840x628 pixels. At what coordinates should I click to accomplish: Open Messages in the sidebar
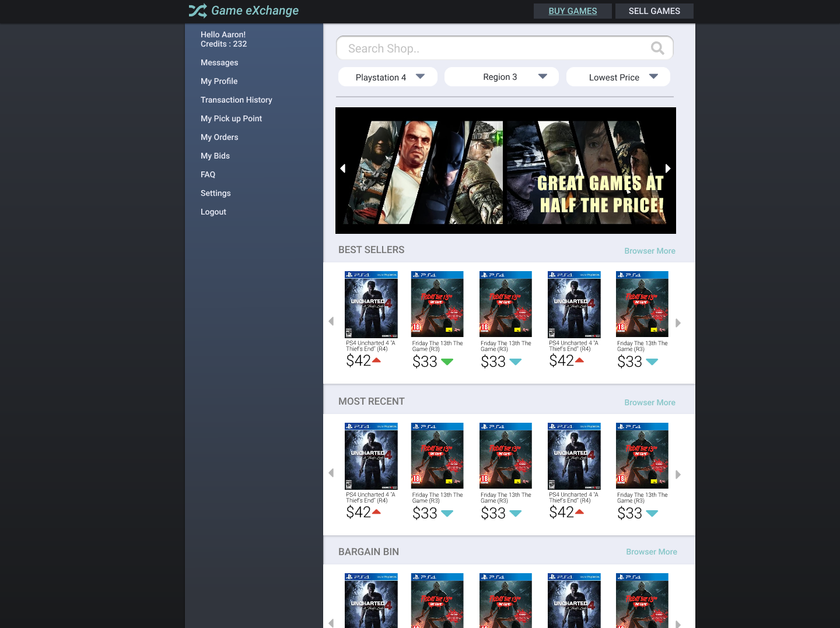(x=219, y=62)
